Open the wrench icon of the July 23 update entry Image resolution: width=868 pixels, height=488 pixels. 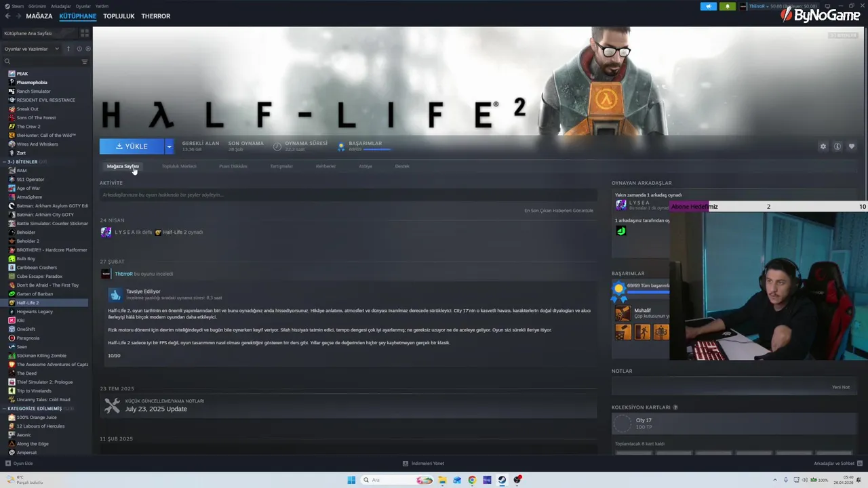coord(112,405)
